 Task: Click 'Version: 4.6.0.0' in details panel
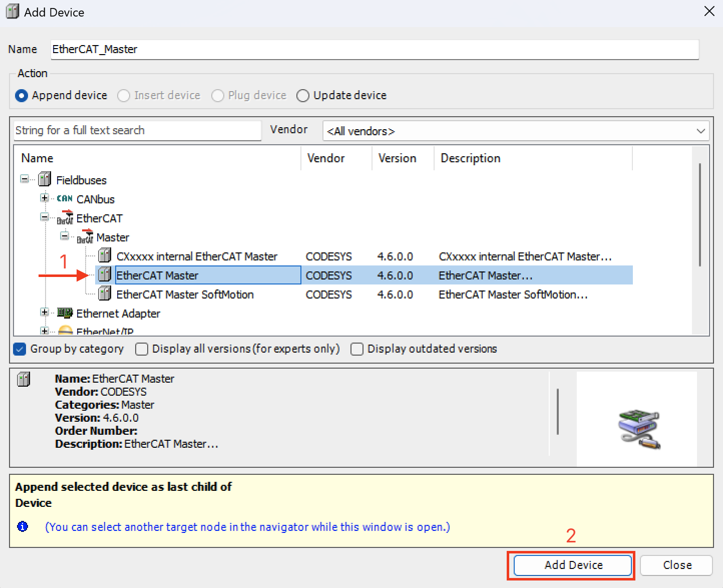(97, 418)
